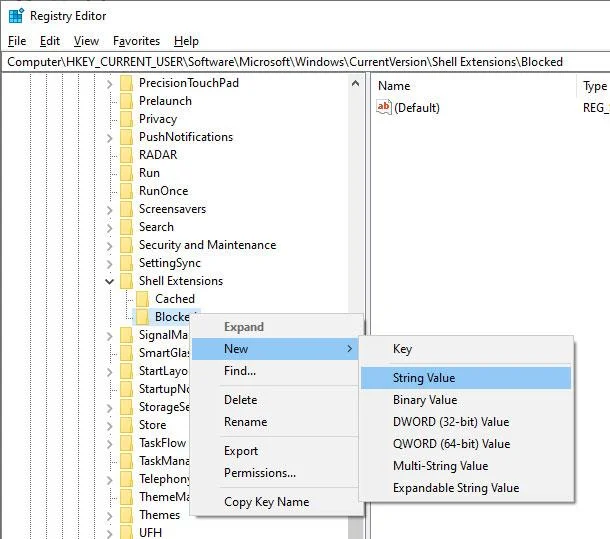Click the Store folder icon

pyautogui.click(x=126, y=425)
